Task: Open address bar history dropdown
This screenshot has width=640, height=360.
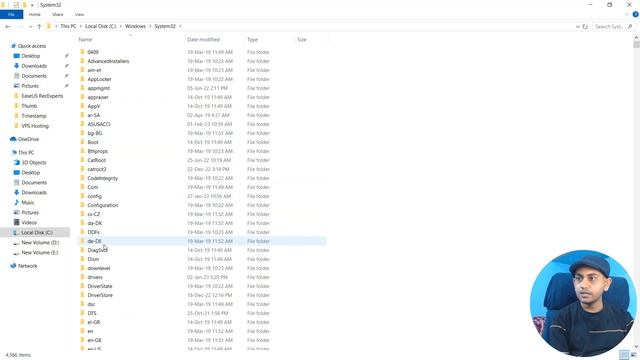Action: tap(578, 27)
